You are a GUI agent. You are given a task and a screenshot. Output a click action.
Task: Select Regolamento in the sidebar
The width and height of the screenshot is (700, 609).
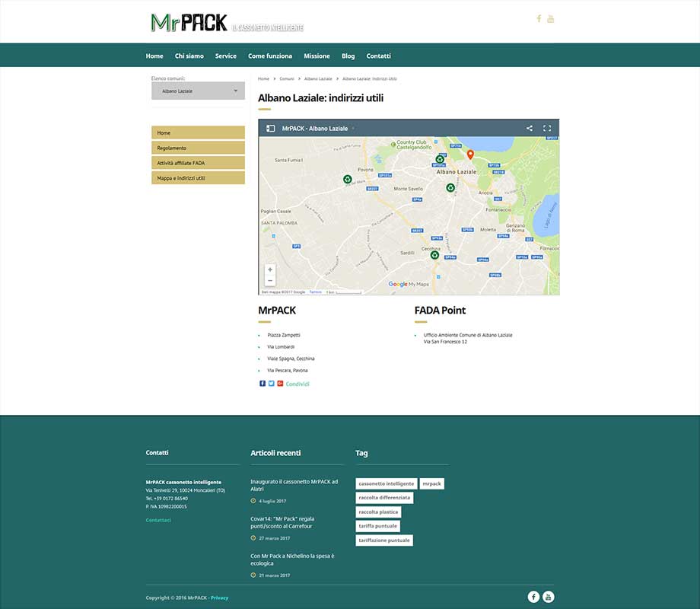(x=199, y=148)
